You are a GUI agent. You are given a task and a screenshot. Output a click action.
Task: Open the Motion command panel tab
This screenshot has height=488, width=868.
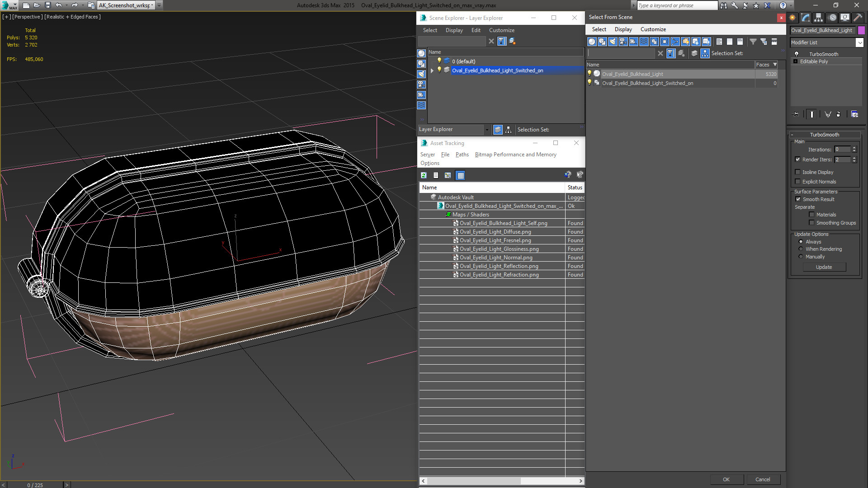(832, 18)
